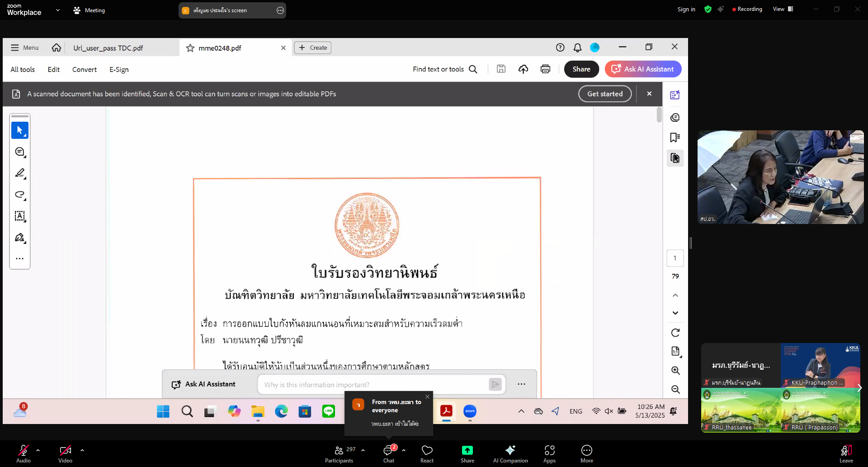Open the All tools menu
Viewport: 868px width, 467px height.
pyautogui.click(x=23, y=69)
